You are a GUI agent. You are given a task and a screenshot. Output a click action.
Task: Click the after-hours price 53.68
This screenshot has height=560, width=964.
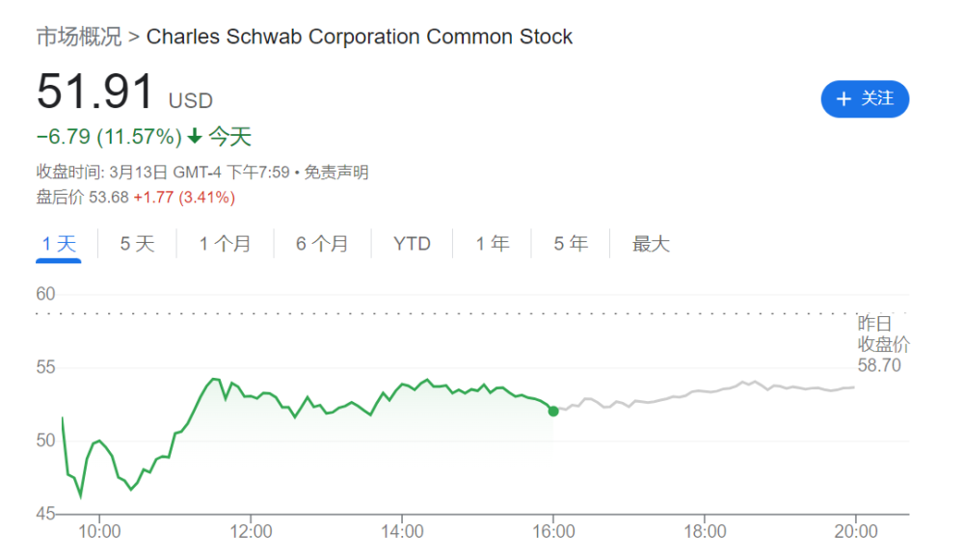(108, 198)
